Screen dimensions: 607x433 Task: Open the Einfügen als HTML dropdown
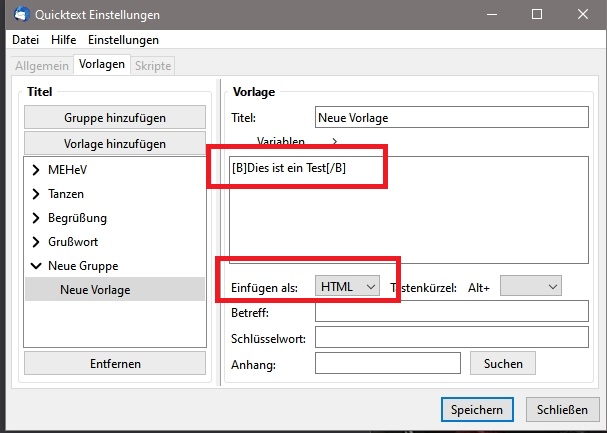[x=347, y=286]
